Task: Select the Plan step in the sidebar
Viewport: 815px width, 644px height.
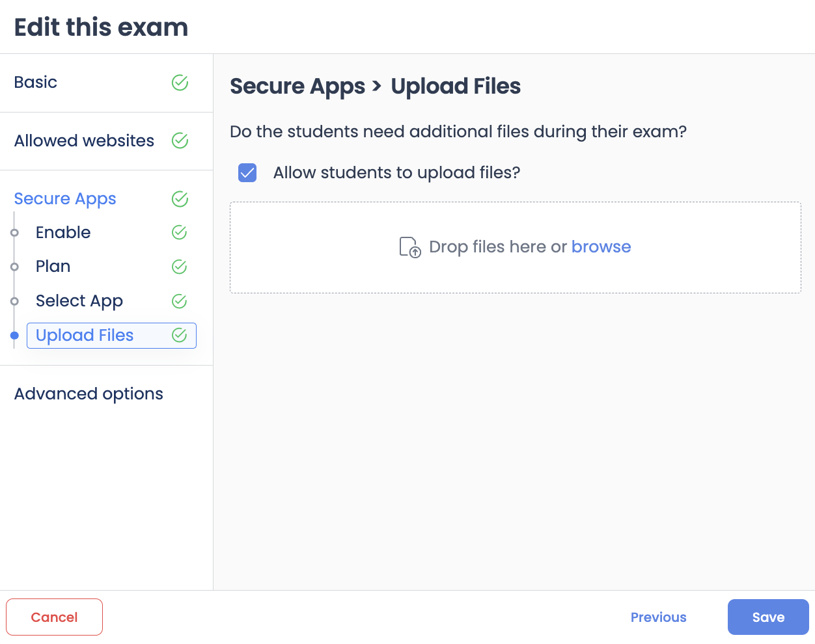Action: 53,266
